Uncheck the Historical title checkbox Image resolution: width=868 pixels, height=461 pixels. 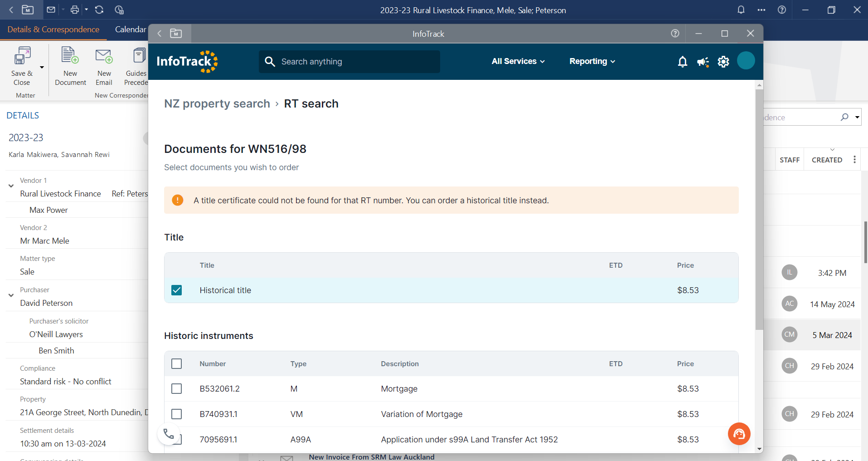coord(176,290)
